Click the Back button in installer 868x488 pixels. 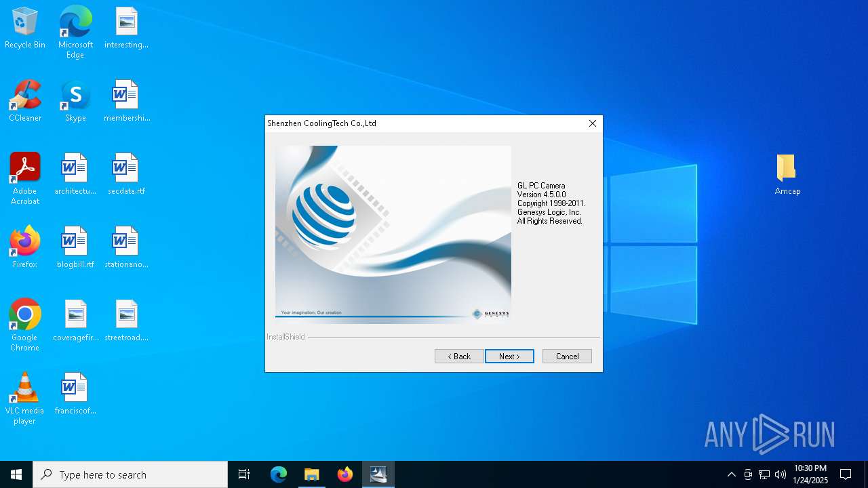459,357
